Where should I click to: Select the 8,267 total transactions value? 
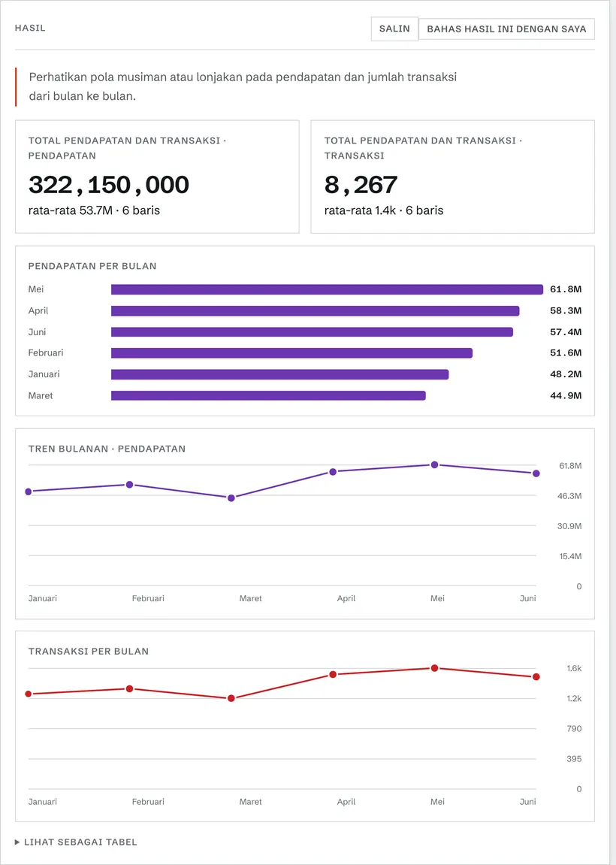[361, 185]
